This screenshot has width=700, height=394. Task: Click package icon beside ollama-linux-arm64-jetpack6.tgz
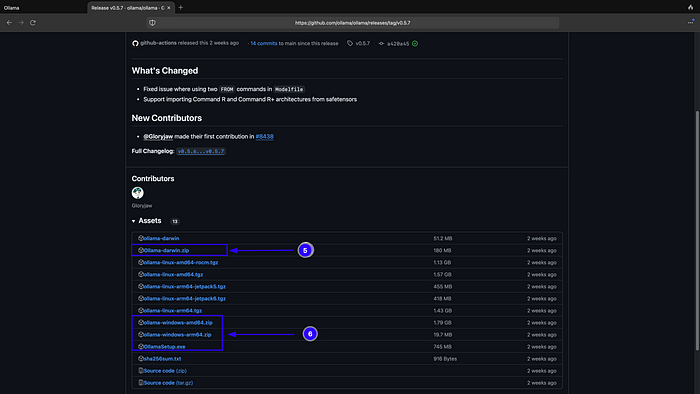point(141,299)
